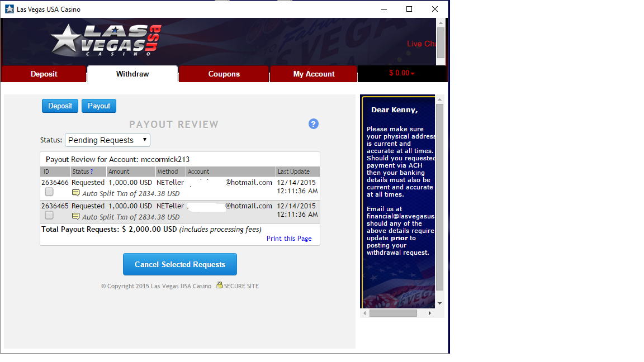
Task: Open the Coupons tab
Action: 224,74
